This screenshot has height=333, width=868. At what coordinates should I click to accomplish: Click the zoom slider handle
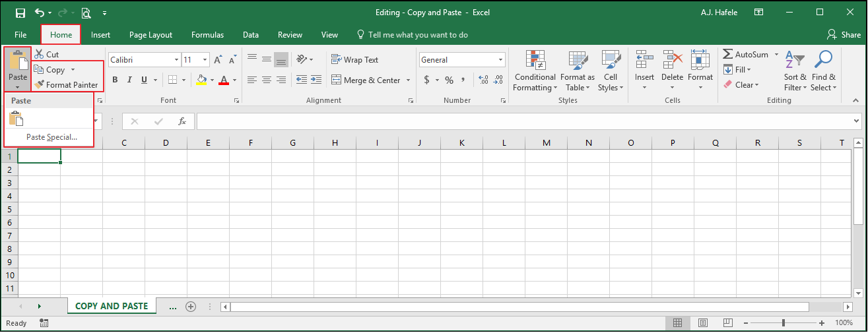(x=784, y=323)
